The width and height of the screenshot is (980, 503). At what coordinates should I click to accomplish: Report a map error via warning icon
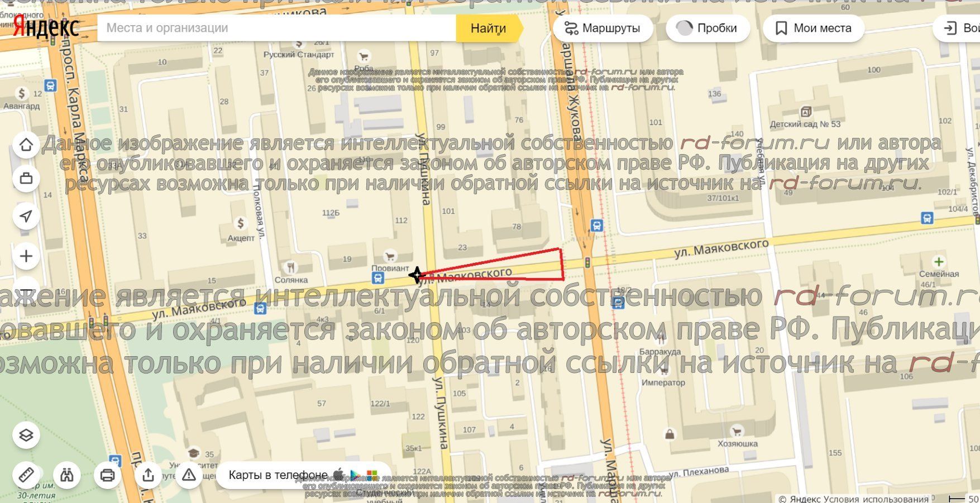coord(189,475)
